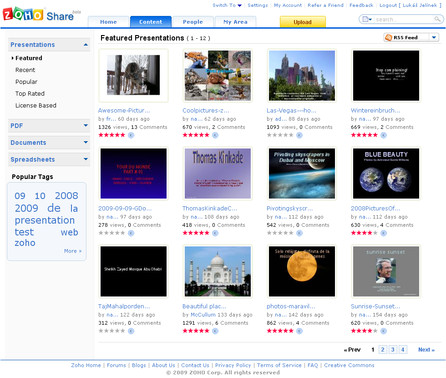Expand the PDF sidebar section
Viewport: 446px width, 378px height.
(x=86, y=126)
